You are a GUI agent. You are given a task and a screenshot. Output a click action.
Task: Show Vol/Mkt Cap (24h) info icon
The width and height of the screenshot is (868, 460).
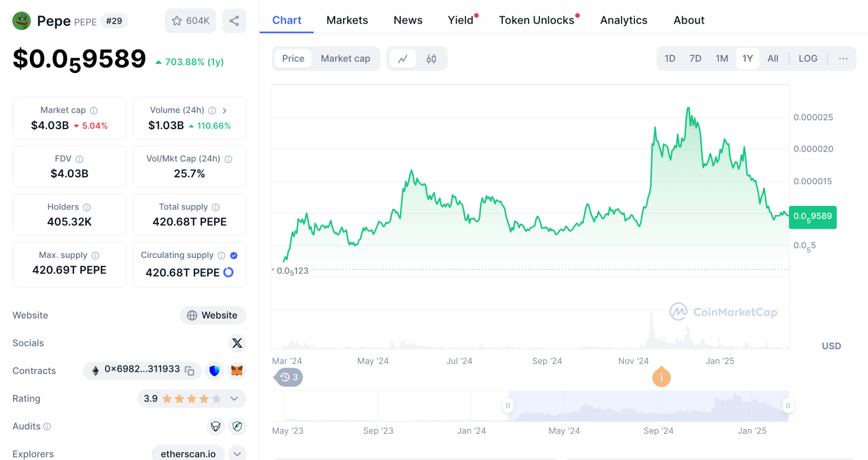coord(228,159)
